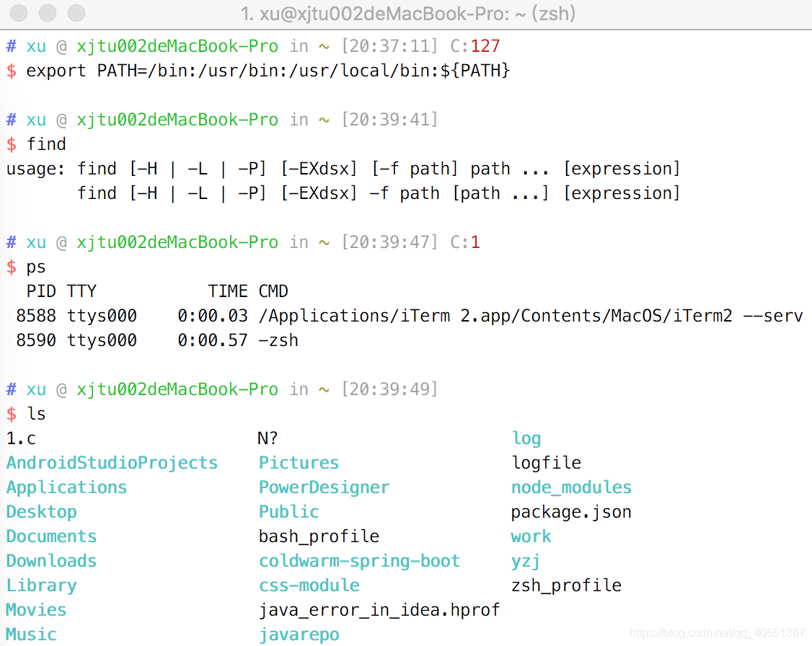Click the PowerDesigner directory entry
The image size is (812, 646).
coord(325,487)
